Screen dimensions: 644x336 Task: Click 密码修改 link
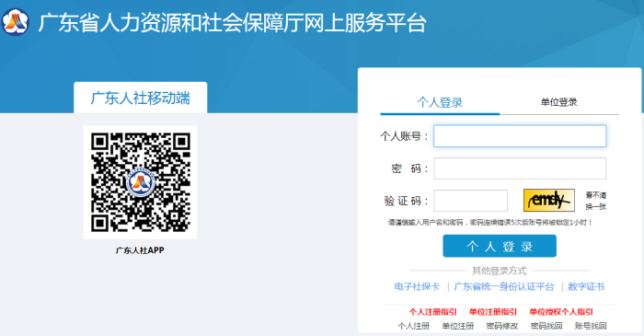(502, 326)
